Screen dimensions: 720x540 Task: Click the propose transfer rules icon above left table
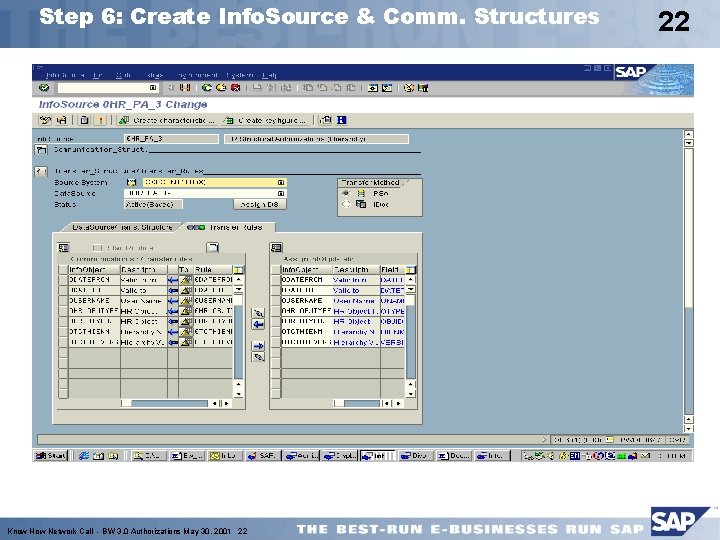click(213, 248)
